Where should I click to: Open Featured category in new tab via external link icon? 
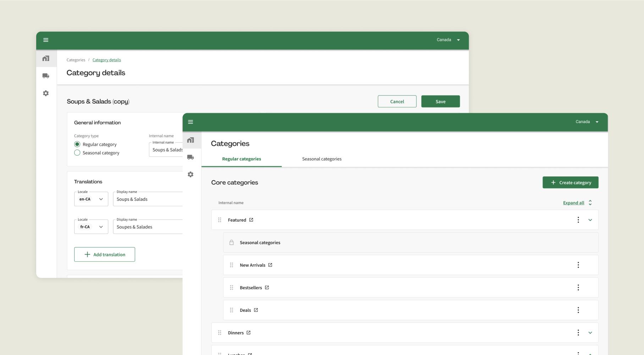(x=251, y=220)
